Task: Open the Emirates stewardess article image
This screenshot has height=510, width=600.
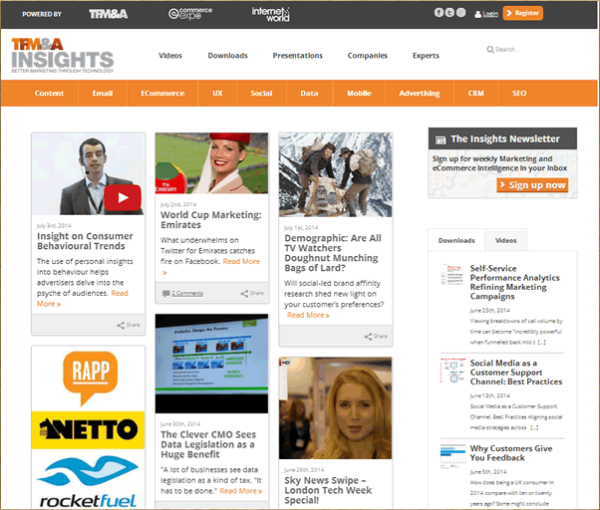Action: (x=212, y=163)
